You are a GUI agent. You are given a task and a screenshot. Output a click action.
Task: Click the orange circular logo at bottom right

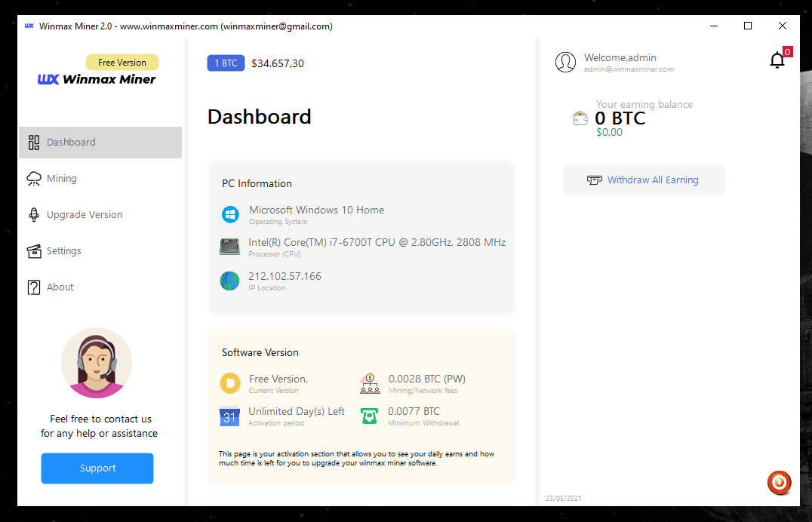pyautogui.click(x=779, y=483)
